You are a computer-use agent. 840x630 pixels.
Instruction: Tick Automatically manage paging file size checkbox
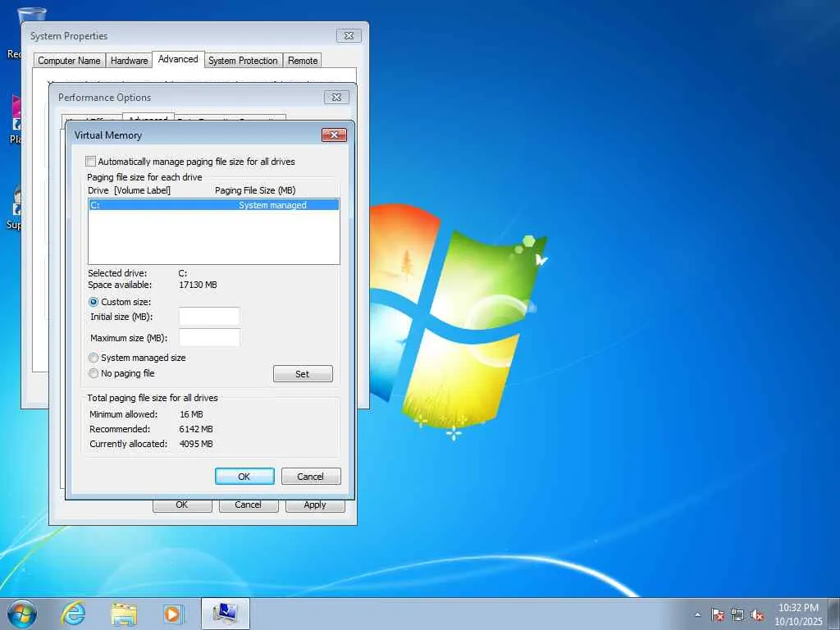click(91, 162)
